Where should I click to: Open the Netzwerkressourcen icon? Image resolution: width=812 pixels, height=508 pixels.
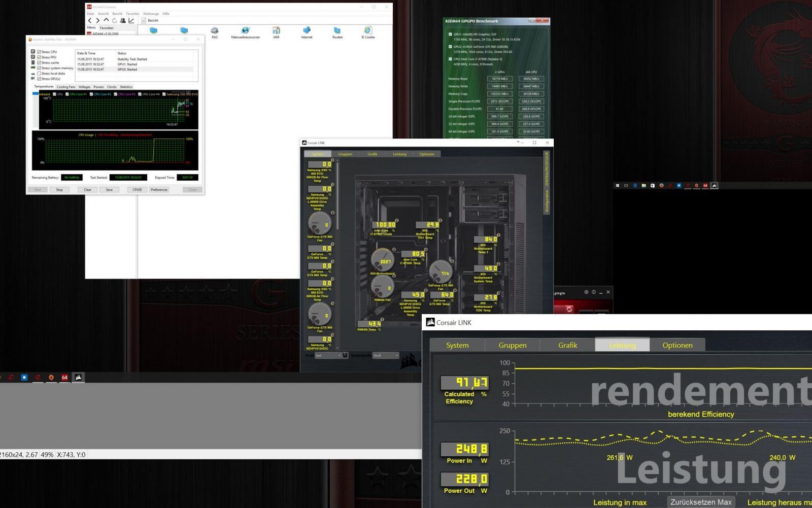point(245,33)
